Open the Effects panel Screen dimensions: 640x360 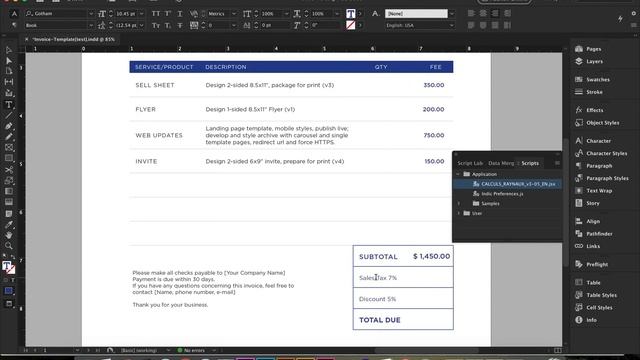[x=589, y=110]
